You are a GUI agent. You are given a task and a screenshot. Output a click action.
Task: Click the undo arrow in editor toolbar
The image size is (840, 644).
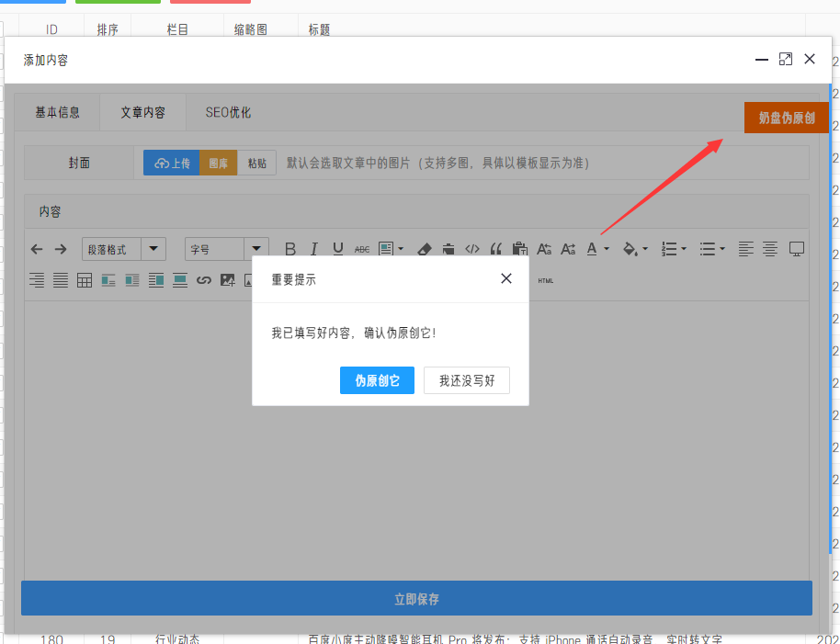coord(37,249)
